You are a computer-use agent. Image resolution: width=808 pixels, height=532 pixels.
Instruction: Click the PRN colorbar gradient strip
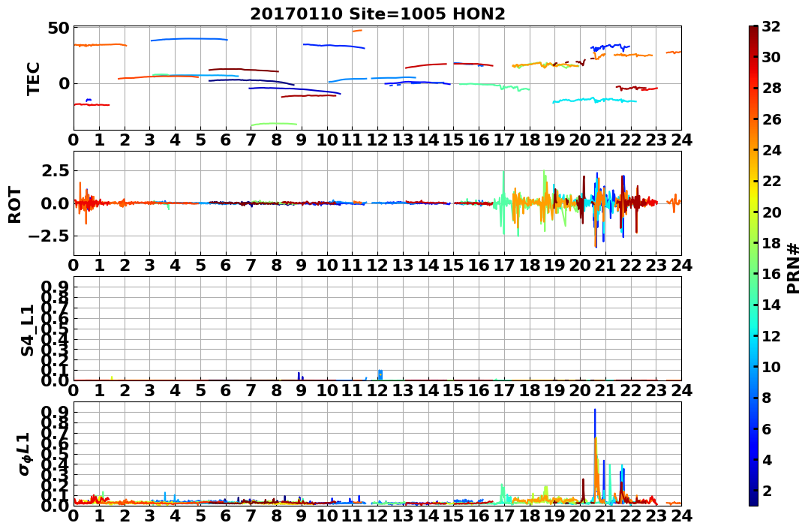(x=753, y=266)
